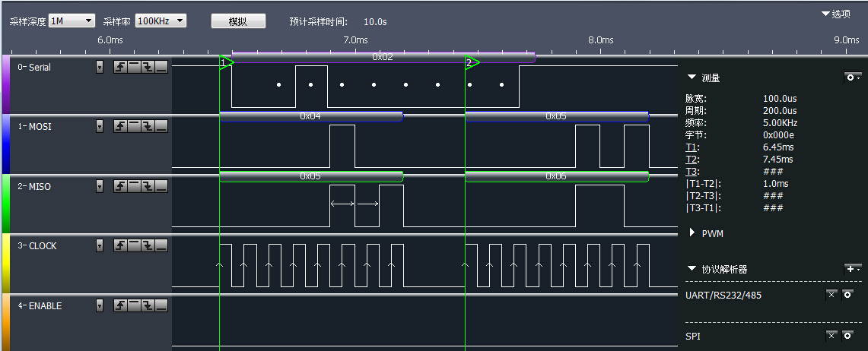Open the 3-CLOCK channel dropdown arrow
Image resolution: width=868 pixels, height=351 pixels.
(x=100, y=245)
